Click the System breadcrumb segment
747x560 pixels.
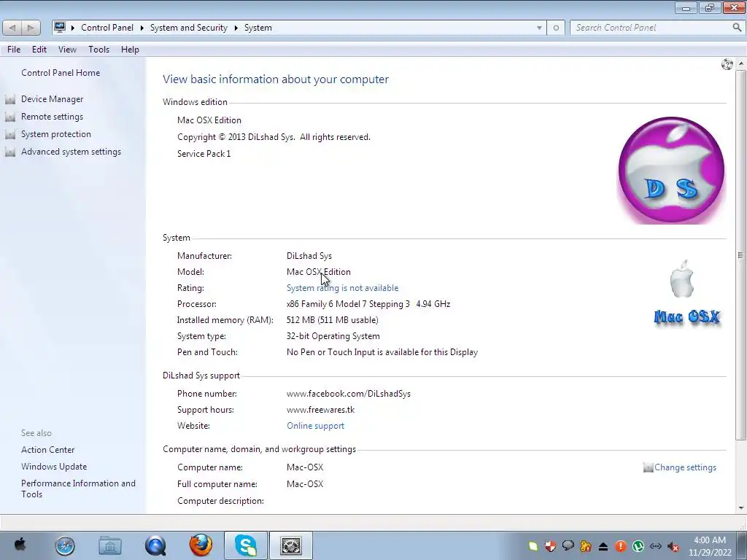pos(258,28)
